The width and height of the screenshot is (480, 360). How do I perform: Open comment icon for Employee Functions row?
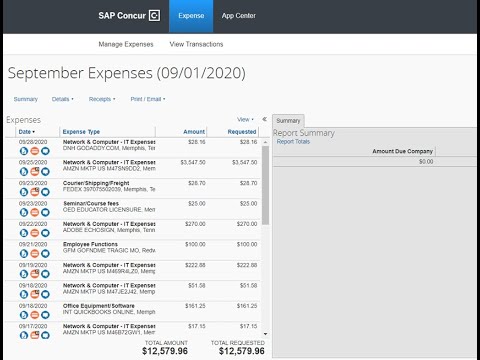(x=45, y=254)
